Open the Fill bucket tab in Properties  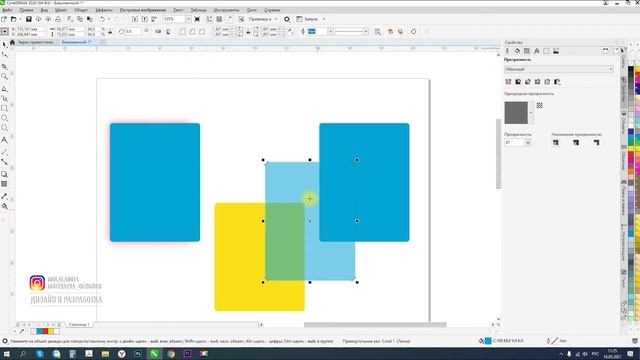click(x=517, y=51)
